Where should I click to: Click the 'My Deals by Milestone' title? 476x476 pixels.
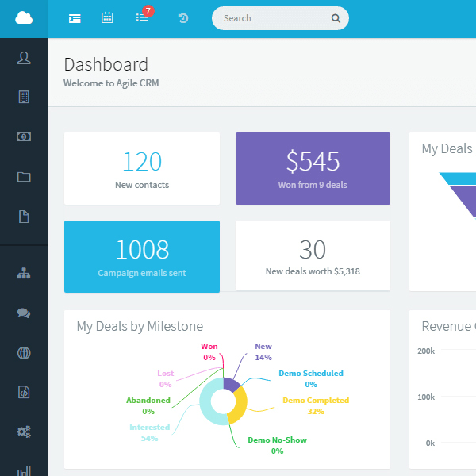[140, 327]
